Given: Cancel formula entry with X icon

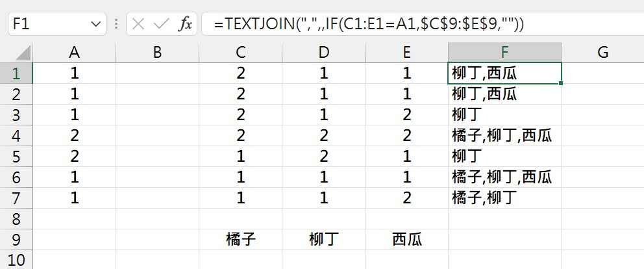Looking at the screenshot, I should pos(139,24).
